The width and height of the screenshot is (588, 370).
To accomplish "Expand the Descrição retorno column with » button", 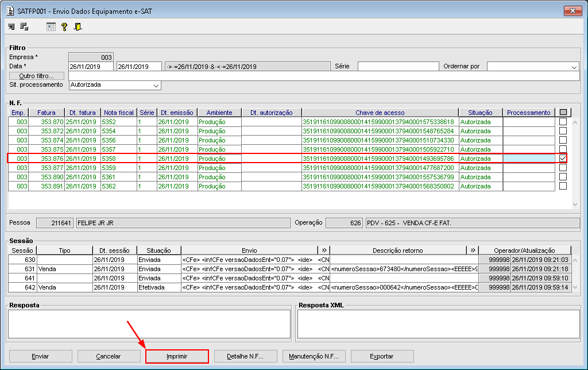I will pyautogui.click(x=473, y=250).
